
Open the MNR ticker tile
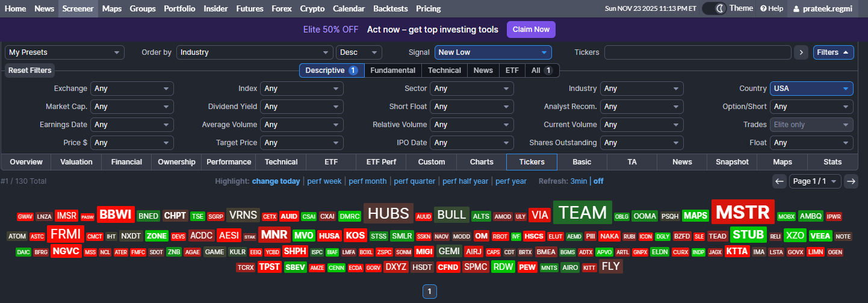(x=274, y=234)
